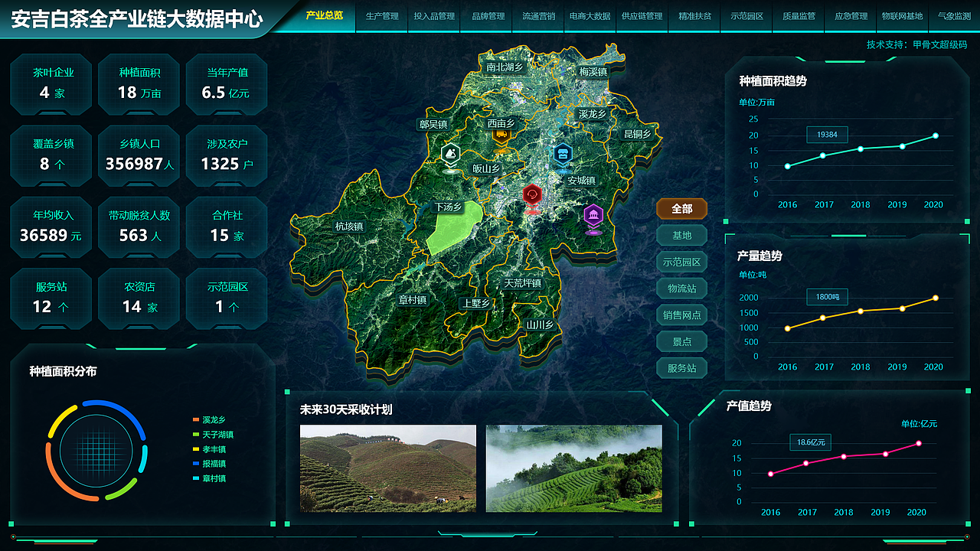Viewport: 980px width, 551px height.
Task: Select 南北湖乡 label on map
Action: point(505,67)
